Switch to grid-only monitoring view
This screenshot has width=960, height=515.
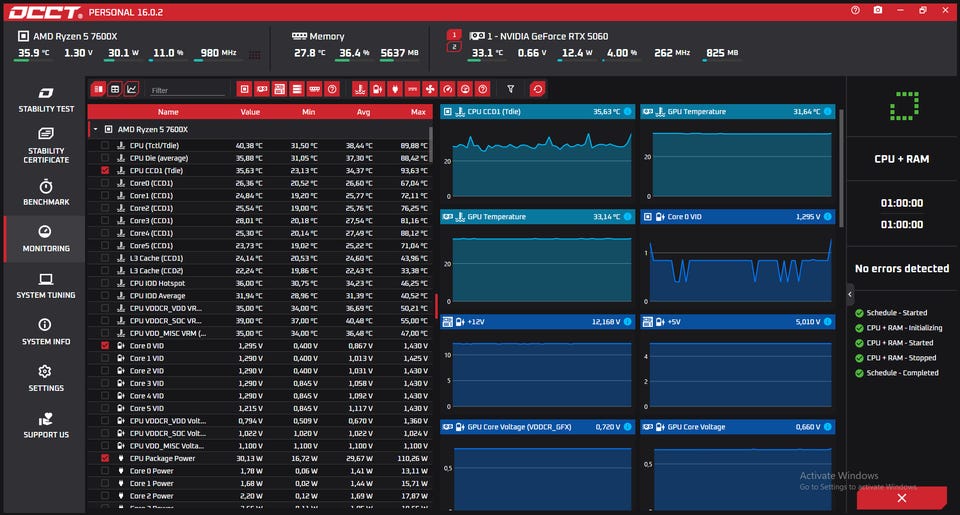tap(114, 89)
